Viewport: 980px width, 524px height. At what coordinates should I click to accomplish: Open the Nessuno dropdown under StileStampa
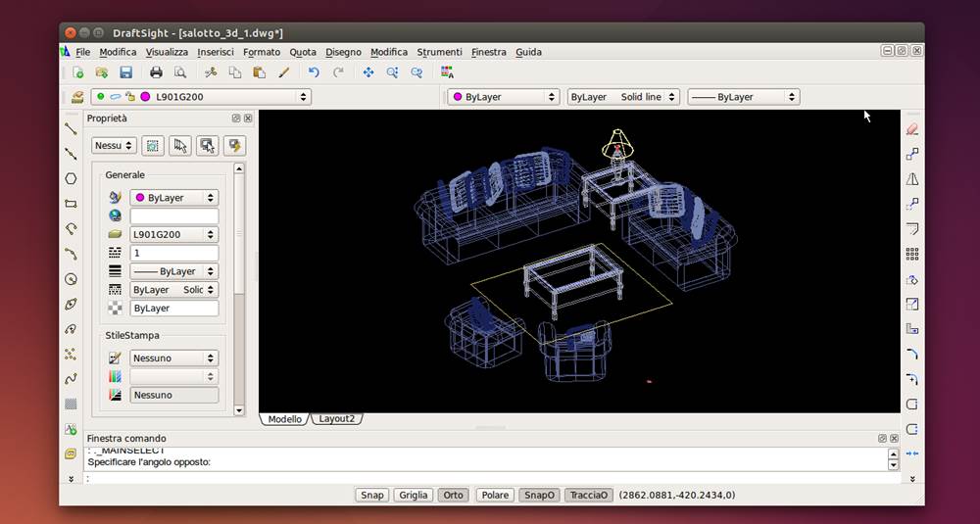pos(174,358)
